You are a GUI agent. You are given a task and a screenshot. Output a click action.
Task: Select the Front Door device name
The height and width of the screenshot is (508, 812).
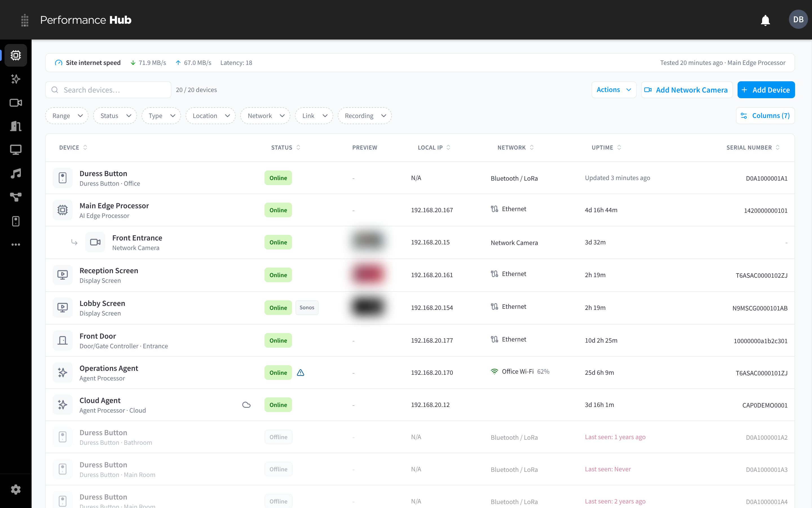(x=98, y=336)
